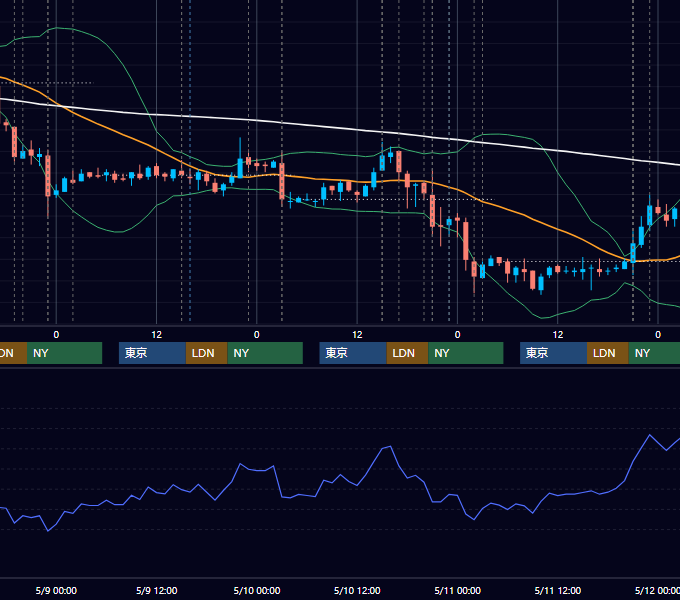
Task: Click hour label 0 above 5/10 00:00
Action: (x=257, y=335)
